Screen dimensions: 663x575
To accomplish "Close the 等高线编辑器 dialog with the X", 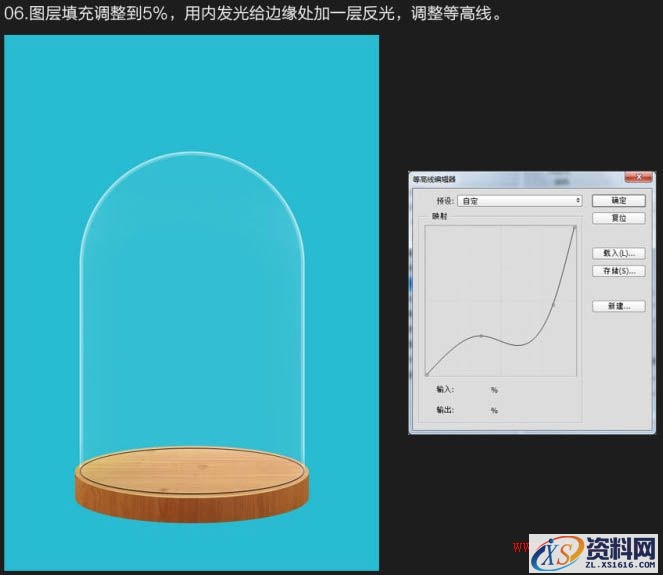I will tap(638, 177).
